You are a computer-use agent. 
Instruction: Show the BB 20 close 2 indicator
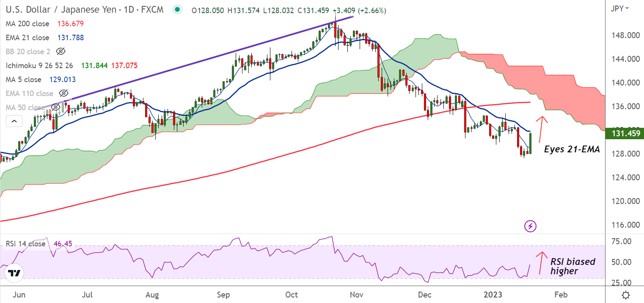61,52
